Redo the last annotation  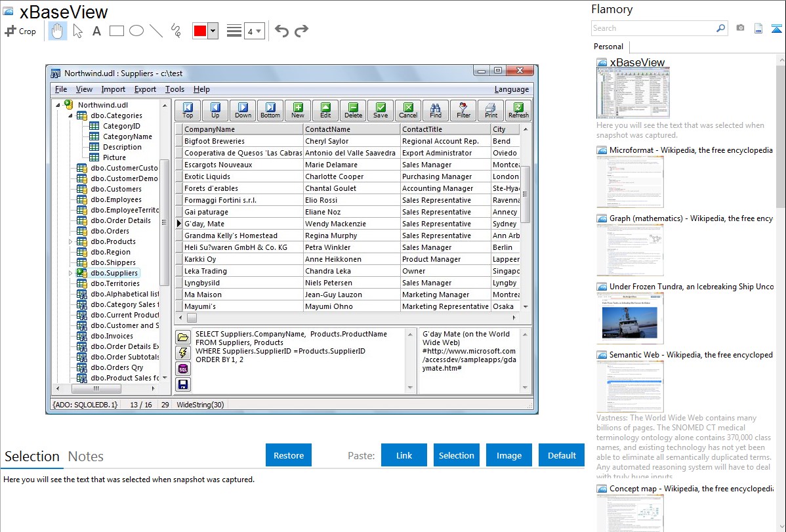[301, 31]
